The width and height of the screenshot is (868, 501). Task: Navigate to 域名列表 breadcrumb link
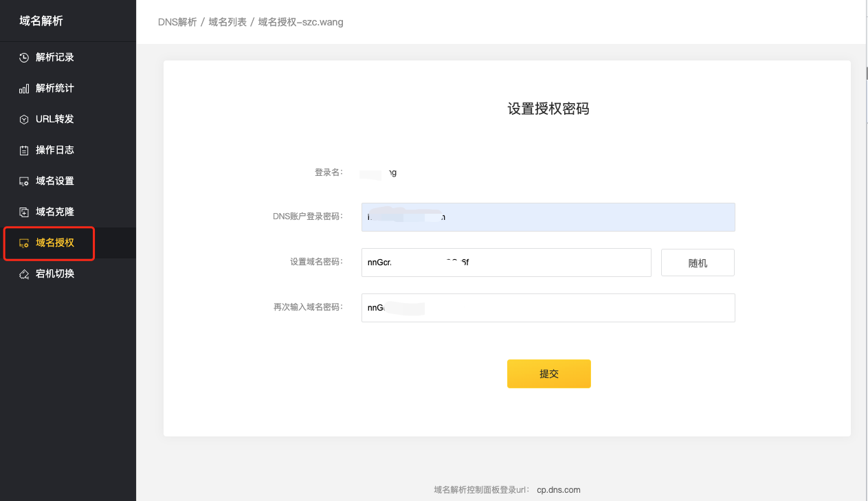(227, 22)
